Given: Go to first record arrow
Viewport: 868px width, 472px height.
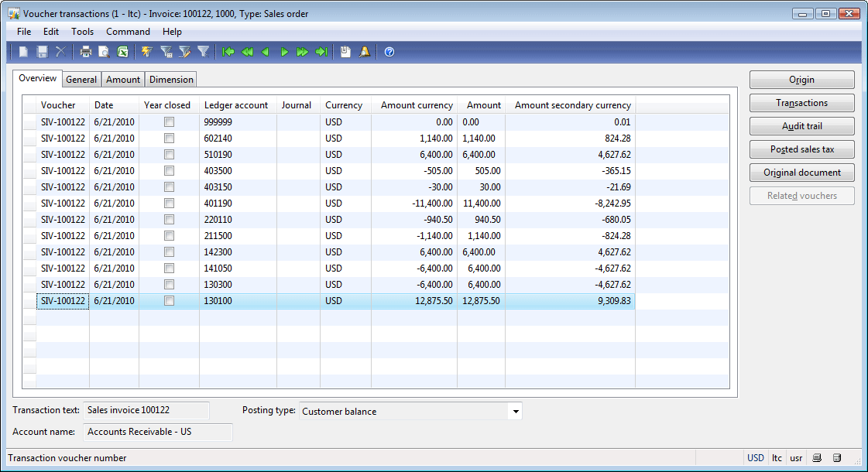Looking at the screenshot, I should pos(228,52).
